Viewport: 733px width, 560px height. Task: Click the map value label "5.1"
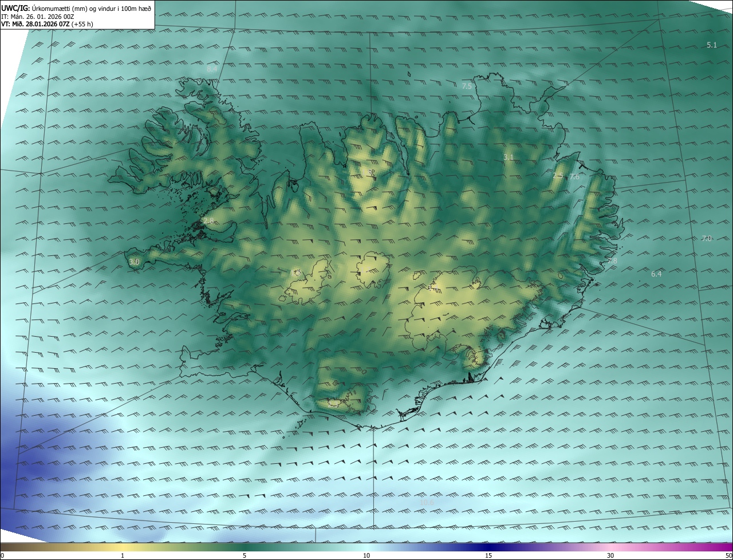[712, 45]
